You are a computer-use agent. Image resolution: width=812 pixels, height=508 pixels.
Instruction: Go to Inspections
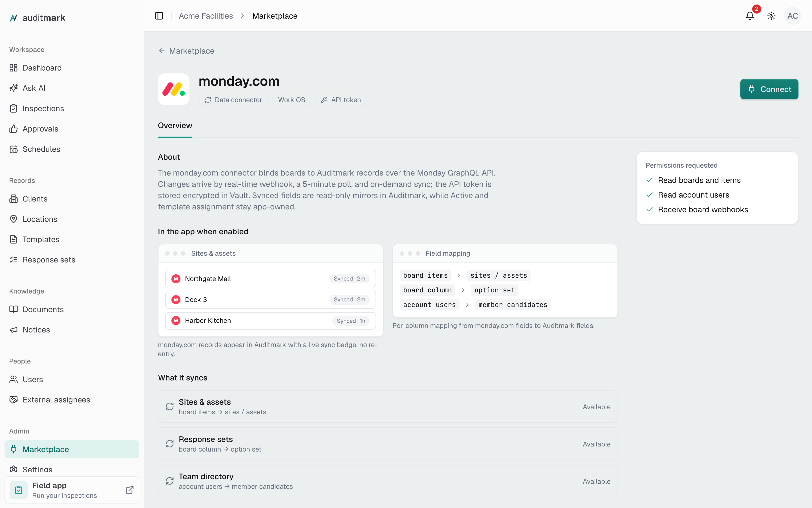(72, 109)
